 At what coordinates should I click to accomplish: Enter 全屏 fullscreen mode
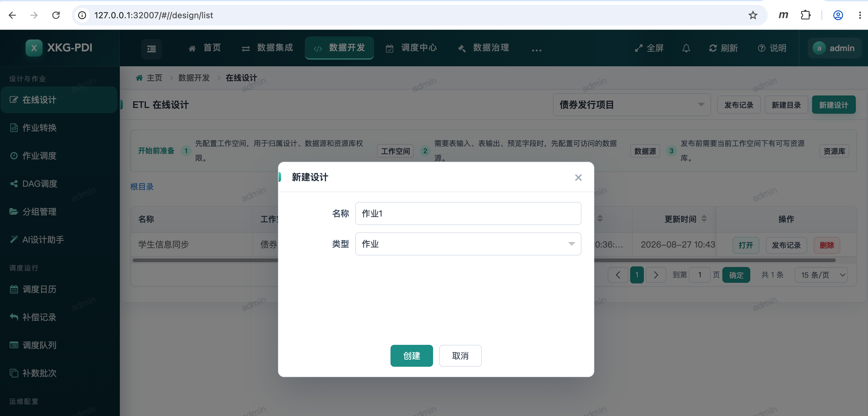649,48
